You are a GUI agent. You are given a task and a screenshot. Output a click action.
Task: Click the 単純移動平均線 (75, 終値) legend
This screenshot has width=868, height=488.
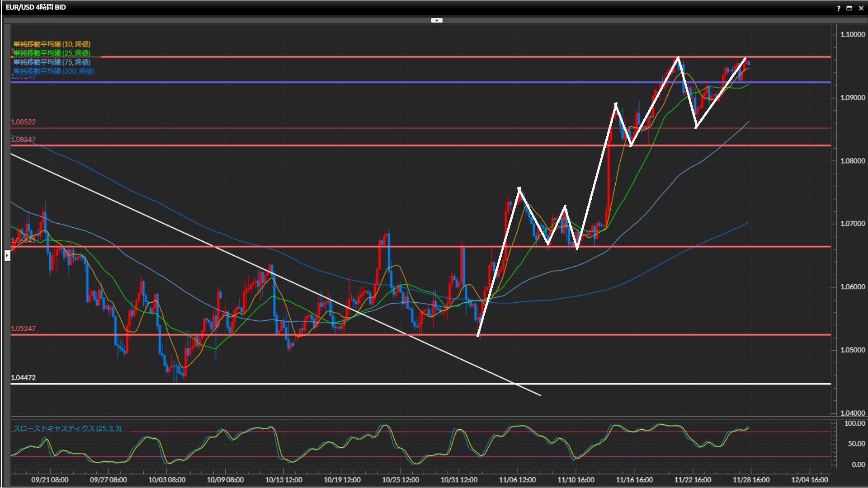tap(52, 62)
